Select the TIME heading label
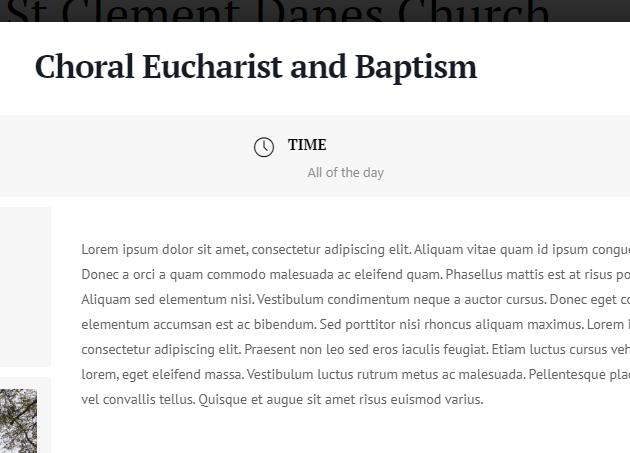The height and width of the screenshot is (453, 630). coord(307,145)
